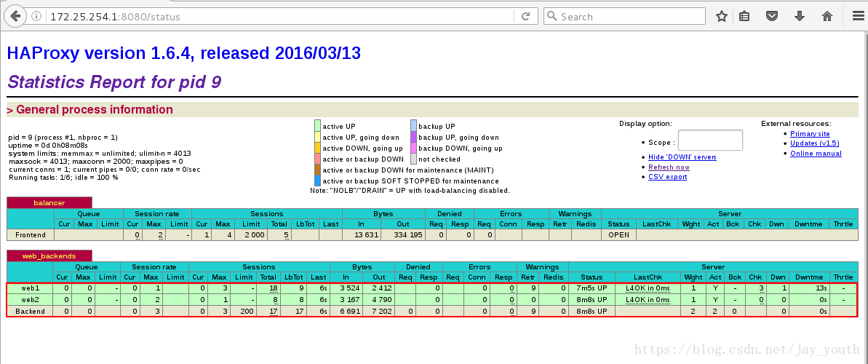Screen dimensions: 868x364
Task: Click the Running tasks: 1/6 line
Action: (x=63, y=178)
